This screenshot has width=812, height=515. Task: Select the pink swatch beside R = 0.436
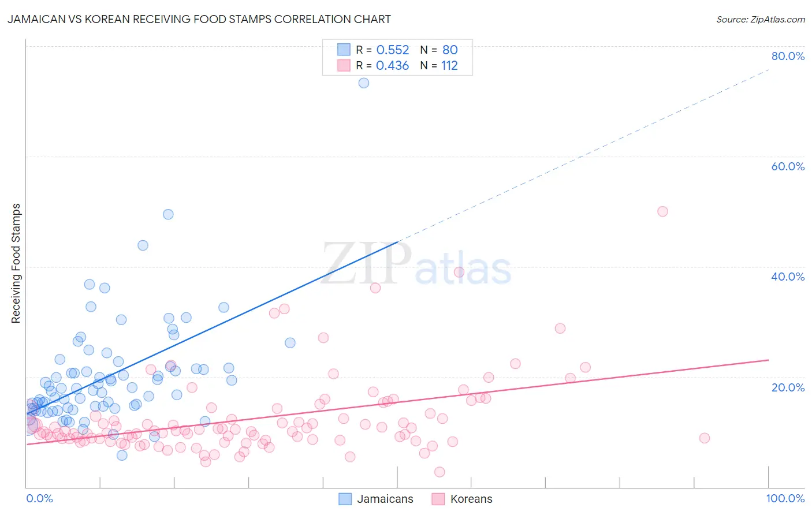click(x=344, y=65)
